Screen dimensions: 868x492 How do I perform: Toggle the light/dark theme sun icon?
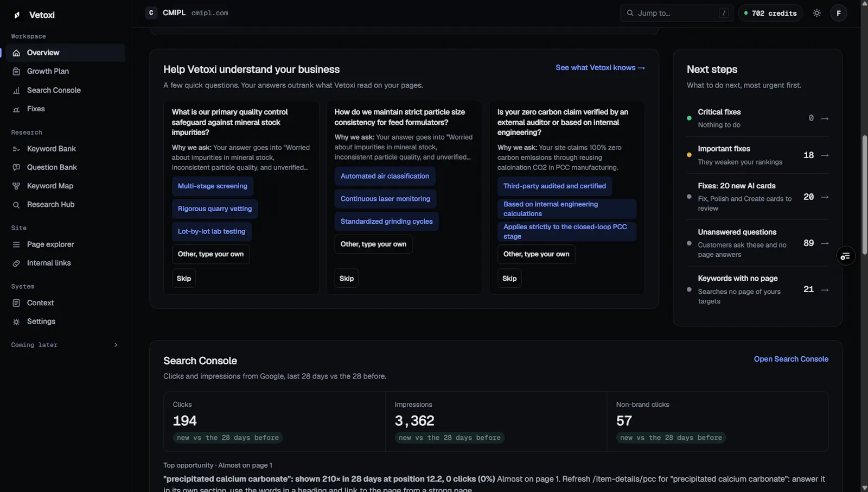pos(816,13)
